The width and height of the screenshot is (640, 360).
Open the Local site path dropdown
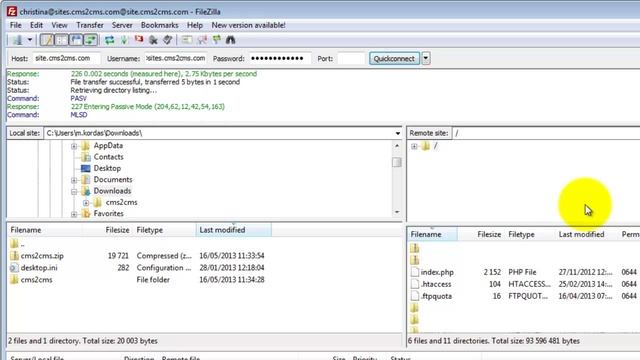(x=398, y=133)
